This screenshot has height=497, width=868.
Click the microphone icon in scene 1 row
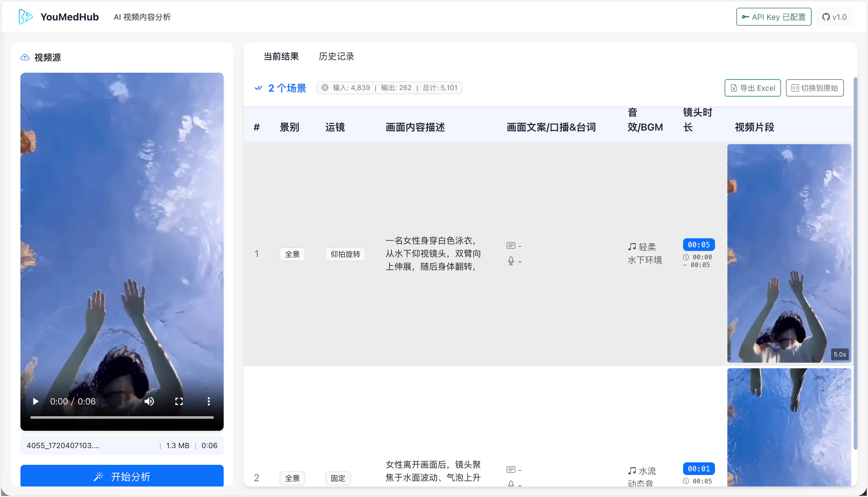pyautogui.click(x=511, y=261)
